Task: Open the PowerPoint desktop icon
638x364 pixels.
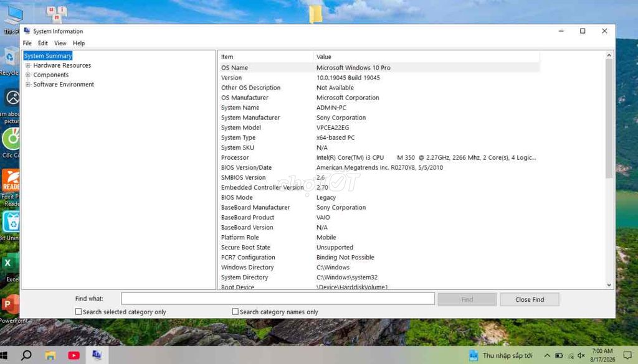Action: (x=11, y=309)
